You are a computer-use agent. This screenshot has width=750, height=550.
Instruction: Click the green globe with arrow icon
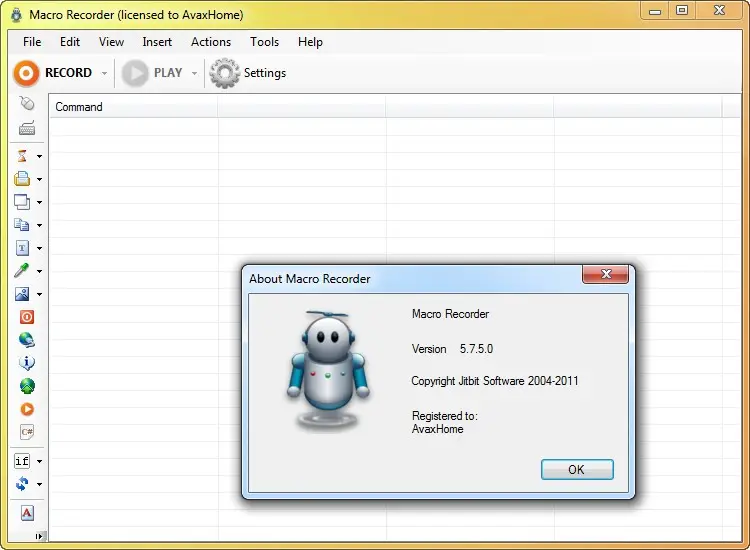point(27,386)
